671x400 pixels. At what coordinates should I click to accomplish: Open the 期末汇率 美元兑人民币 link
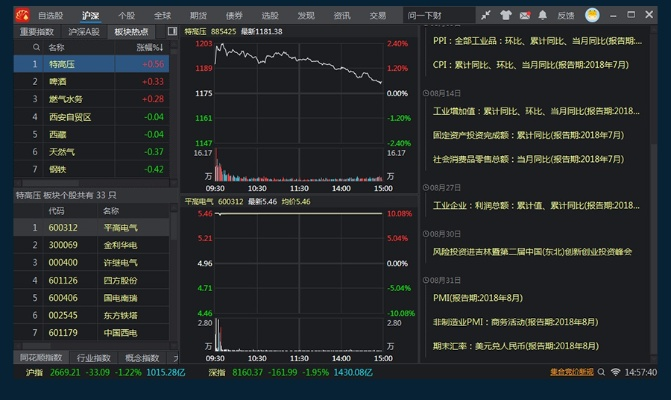pyautogui.click(x=516, y=346)
